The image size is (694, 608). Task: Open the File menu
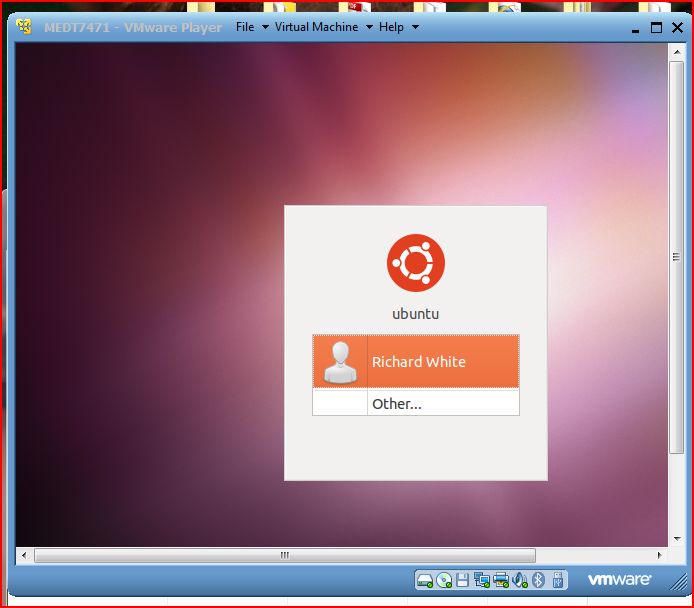[245, 27]
